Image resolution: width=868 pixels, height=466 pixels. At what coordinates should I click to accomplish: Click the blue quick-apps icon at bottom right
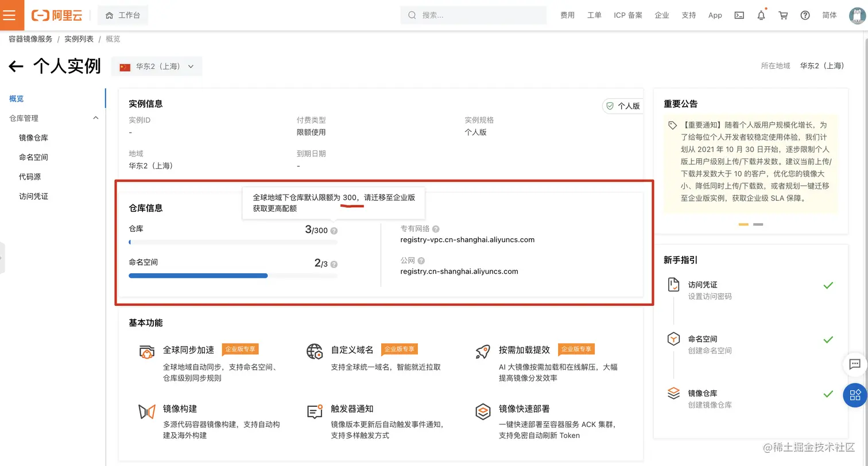click(855, 395)
